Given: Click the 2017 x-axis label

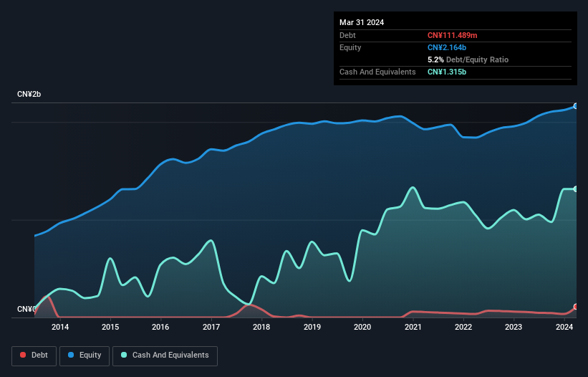Looking at the screenshot, I should coord(211,327).
